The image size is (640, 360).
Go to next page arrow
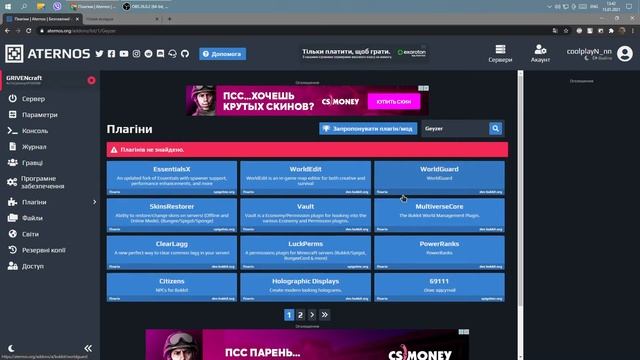[x=312, y=315]
